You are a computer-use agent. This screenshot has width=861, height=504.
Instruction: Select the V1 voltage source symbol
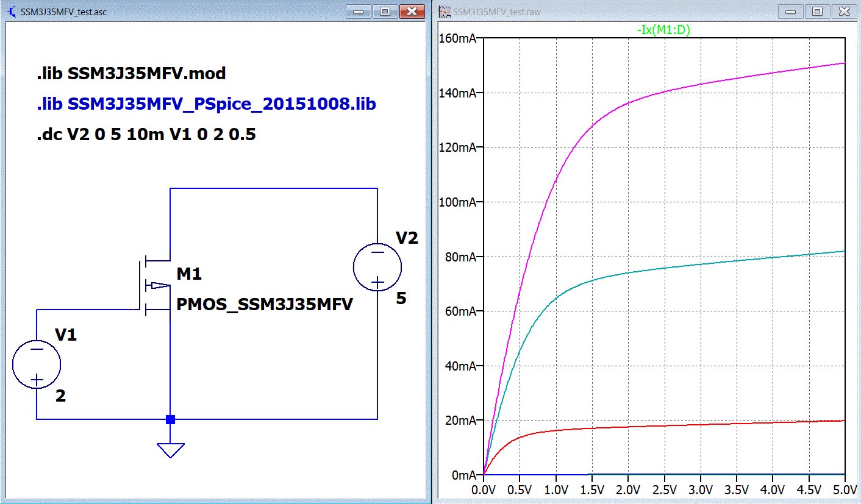(37, 364)
